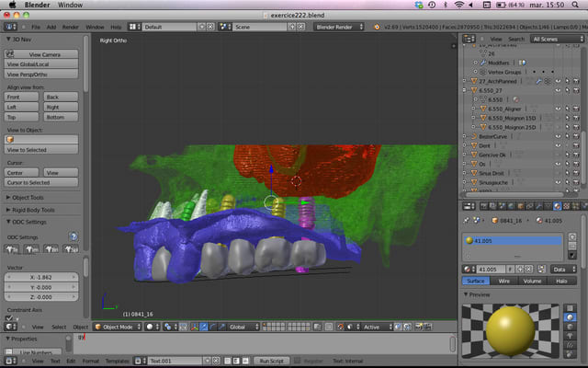Switch to the Wire material type tab

(503, 281)
